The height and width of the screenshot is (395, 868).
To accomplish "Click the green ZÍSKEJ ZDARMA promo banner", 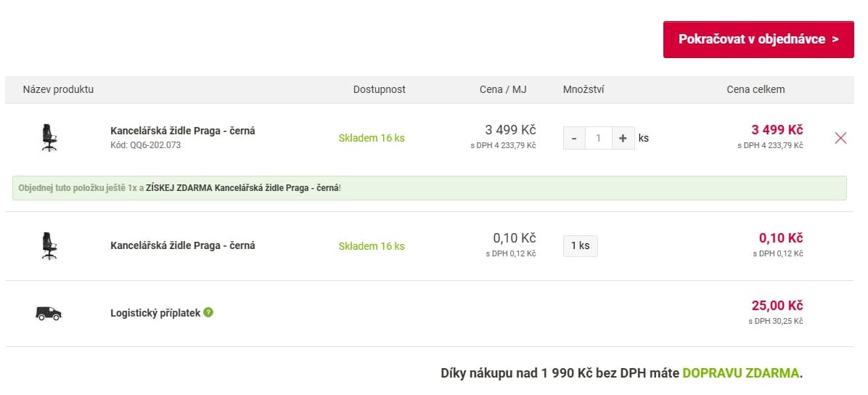I will click(429, 188).
